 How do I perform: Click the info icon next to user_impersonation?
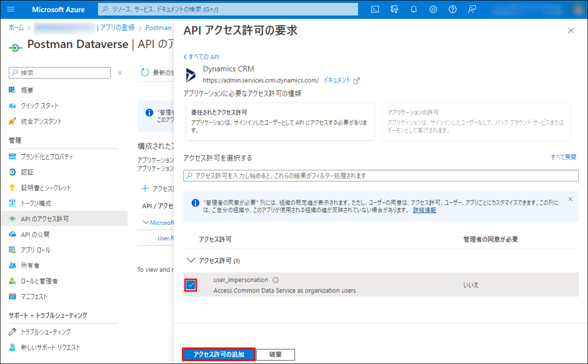275,280
